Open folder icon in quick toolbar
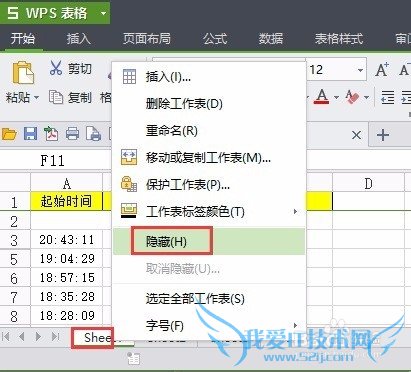This screenshot has width=411, height=372. pyautogui.click(x=9, y=134)
